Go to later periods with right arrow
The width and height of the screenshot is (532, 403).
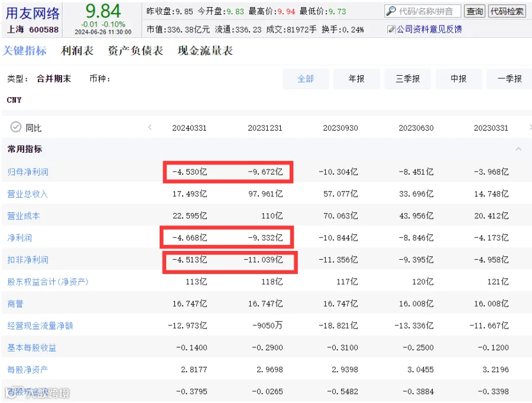(x=530, y=127)
